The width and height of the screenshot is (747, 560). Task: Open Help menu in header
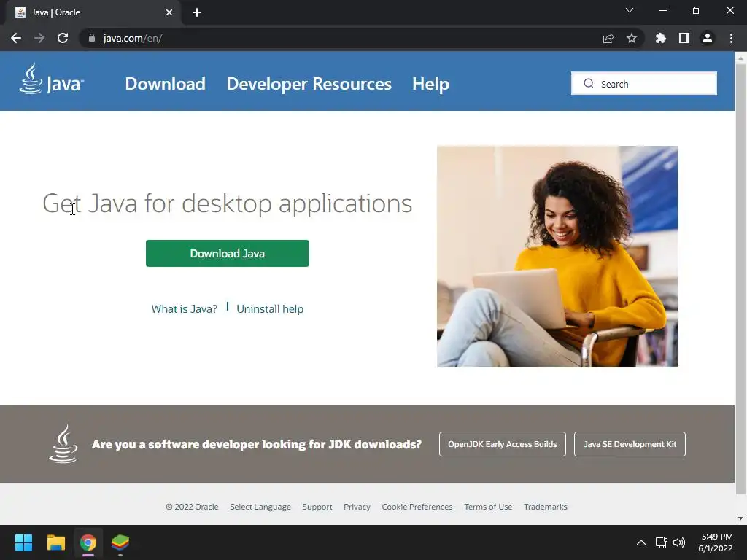(430, 84)
